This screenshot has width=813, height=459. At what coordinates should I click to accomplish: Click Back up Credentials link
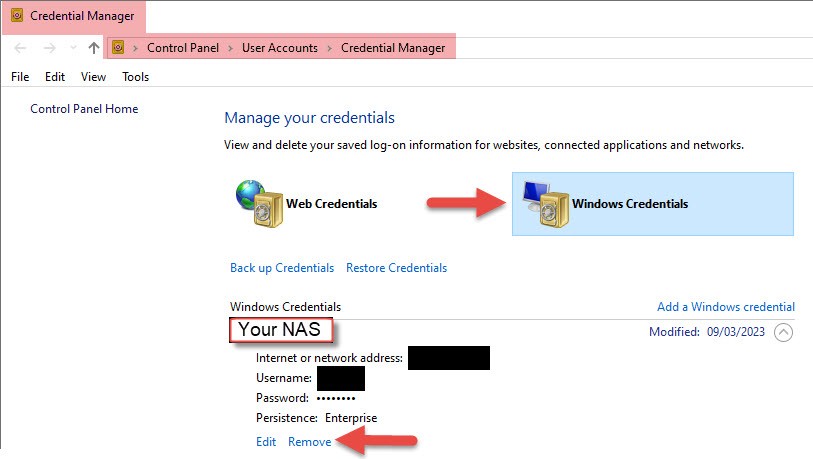point(282,268)
